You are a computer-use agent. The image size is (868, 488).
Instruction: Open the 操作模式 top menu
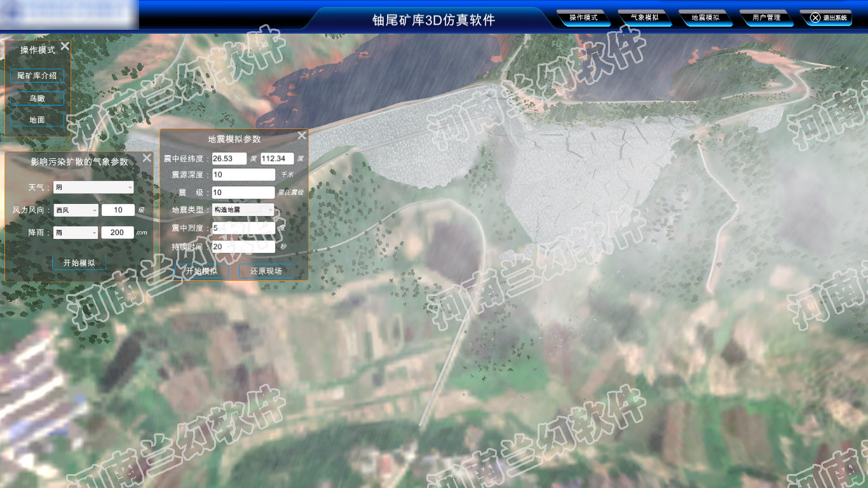583,18
